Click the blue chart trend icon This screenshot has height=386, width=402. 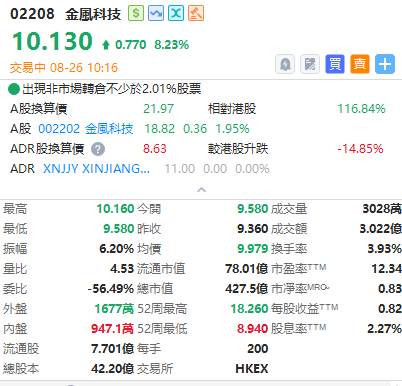(x=156, y=13)
